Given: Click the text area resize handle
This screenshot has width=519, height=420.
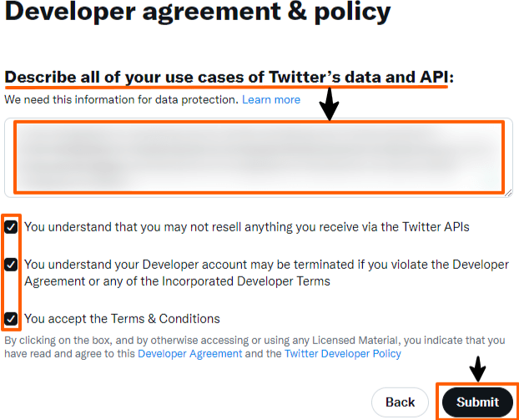Looking at the screenshot, I should [508, 193].
